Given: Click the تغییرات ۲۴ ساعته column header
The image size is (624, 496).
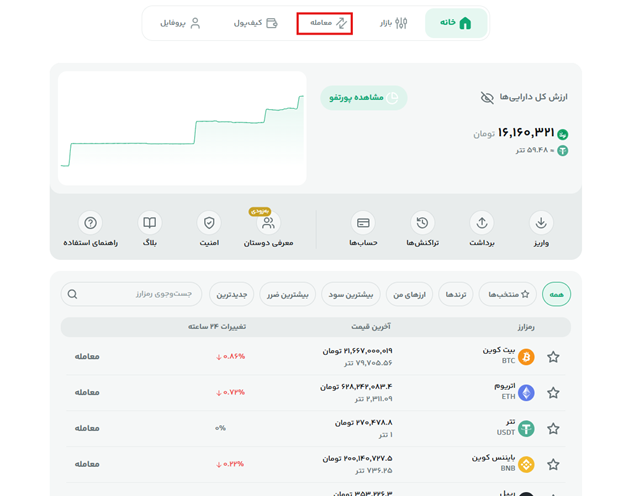Looking at the screenshot, I should (217, 326).
